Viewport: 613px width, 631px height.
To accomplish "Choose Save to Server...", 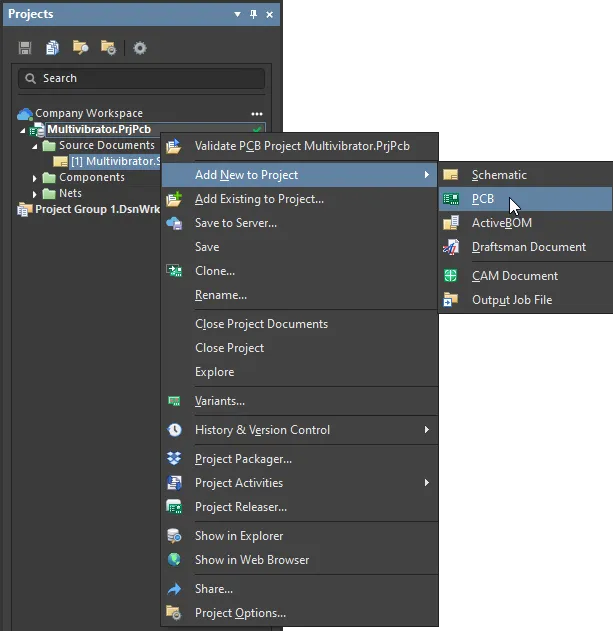I will tap(300, 223).
